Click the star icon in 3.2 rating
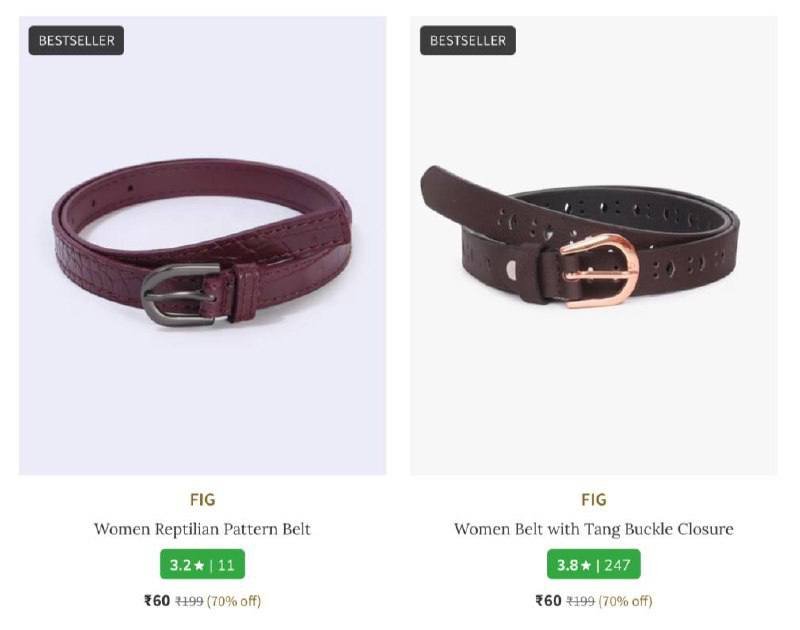Screen dimensions: 800x630 [x=199, y=565]
